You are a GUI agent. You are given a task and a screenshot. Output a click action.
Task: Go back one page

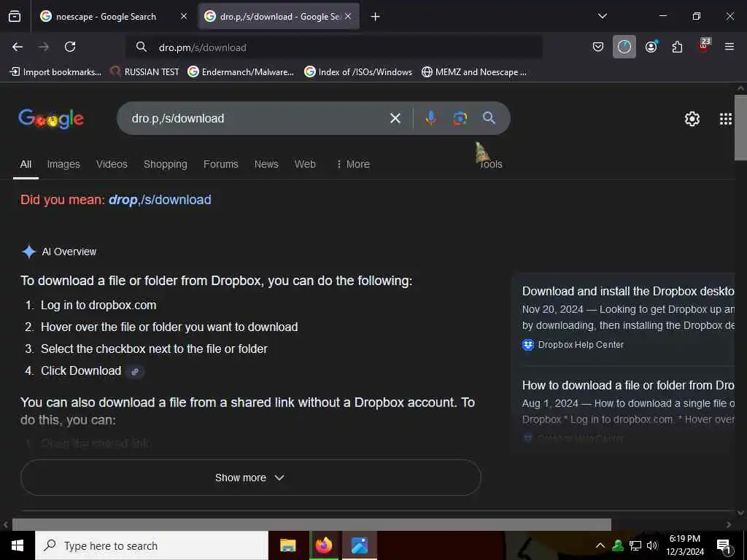(18, 47)
